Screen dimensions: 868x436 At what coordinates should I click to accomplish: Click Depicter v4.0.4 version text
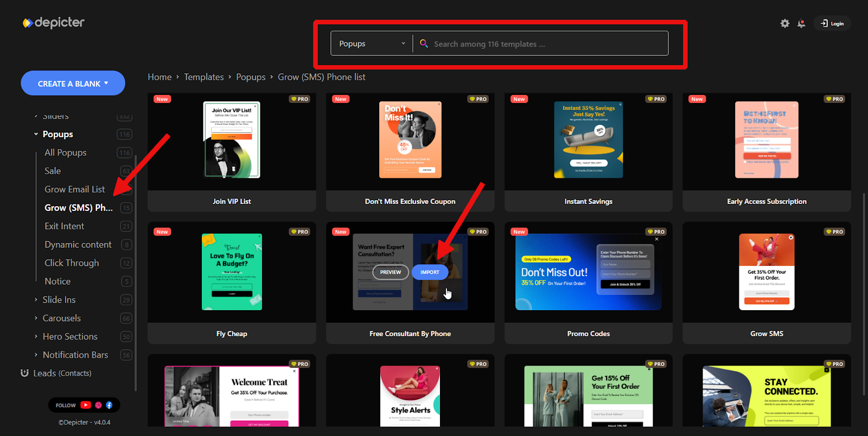[x=85, y=422]
